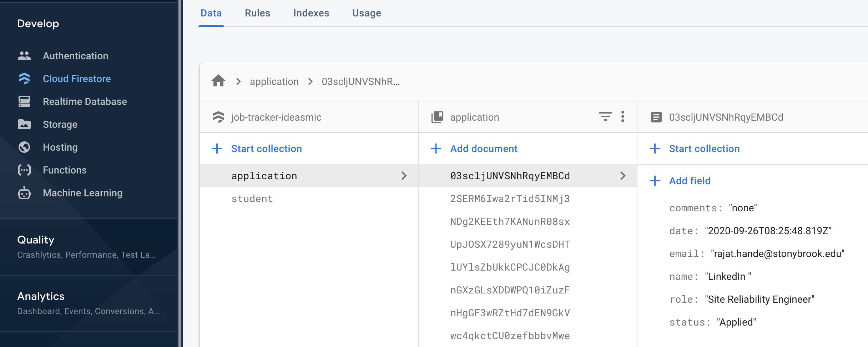
Task: Click the Hosting globe icon
Action: click(24, 147)
